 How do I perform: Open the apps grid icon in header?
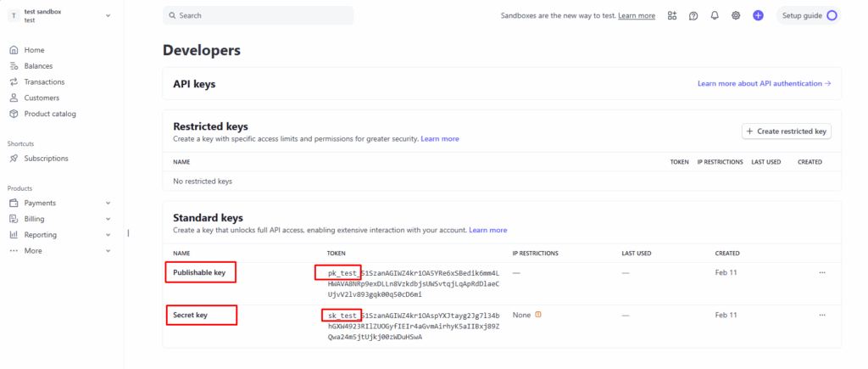click(x=672, y=15)
